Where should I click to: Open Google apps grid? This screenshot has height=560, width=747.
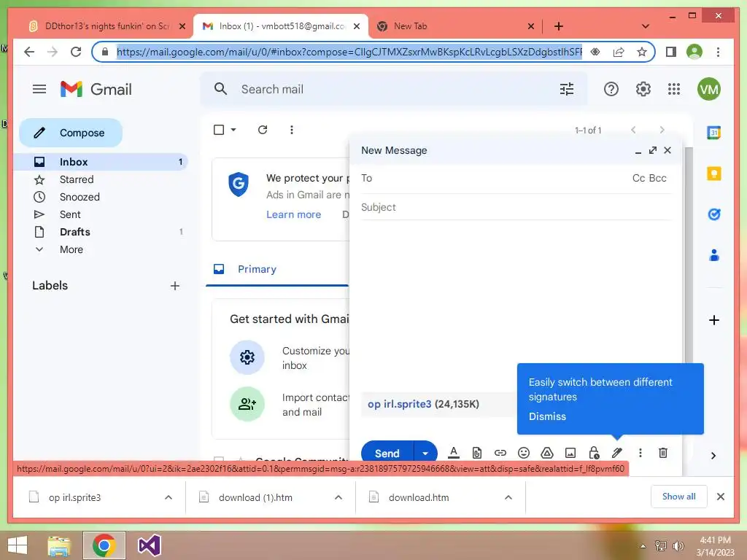pos(673,89)
